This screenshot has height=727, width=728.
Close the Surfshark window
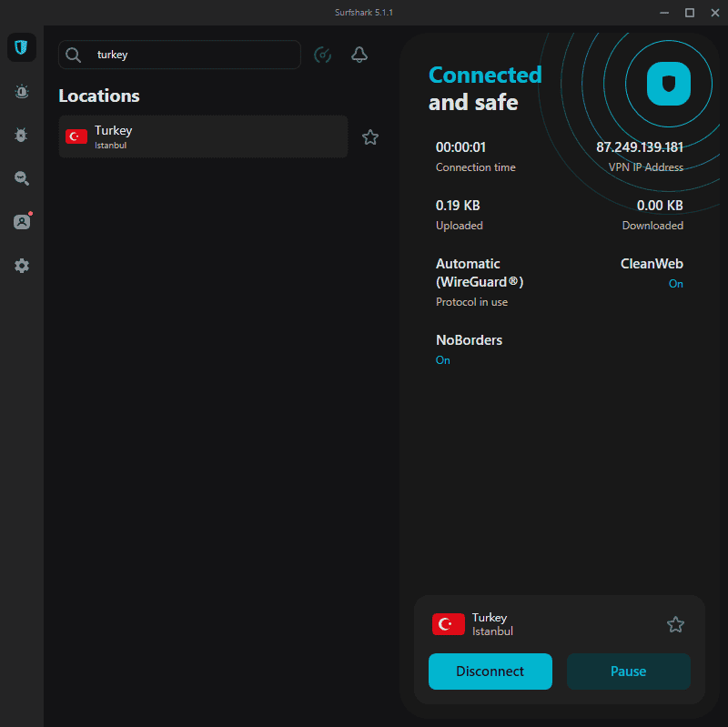[x=715, y=13]
